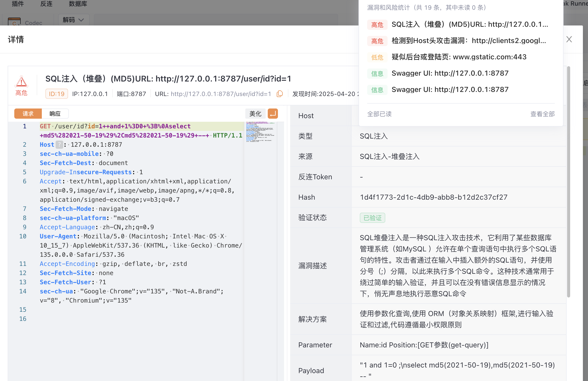Screen dimensions: 588x381
Task: Close the details panel with X
Action: [x=569, y=39]
